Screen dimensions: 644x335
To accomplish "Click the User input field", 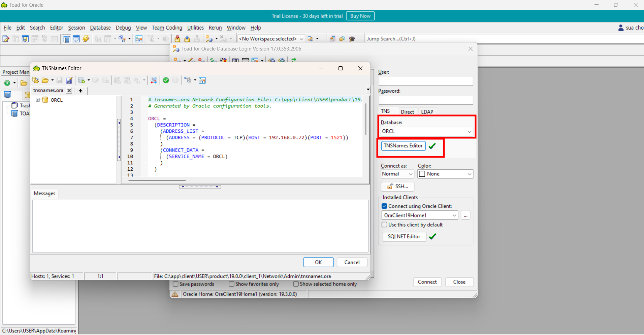I will 425,81.
